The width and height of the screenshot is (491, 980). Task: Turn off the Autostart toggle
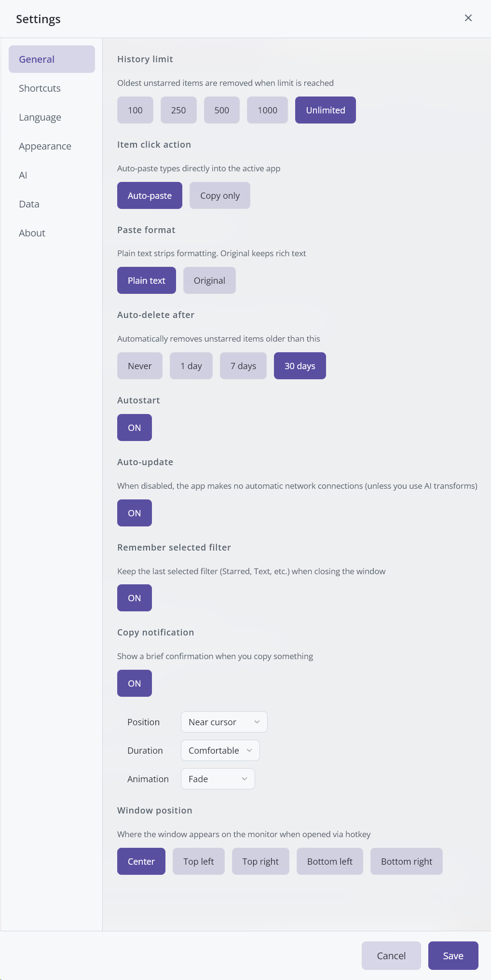pos(135,428)
